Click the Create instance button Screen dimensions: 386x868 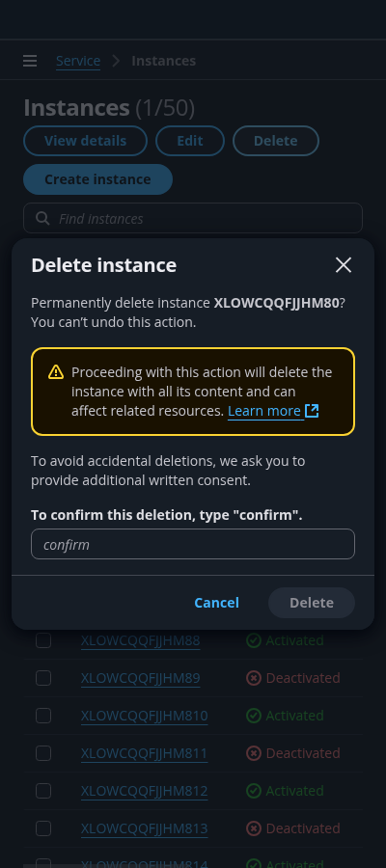[x=98, y=179]
